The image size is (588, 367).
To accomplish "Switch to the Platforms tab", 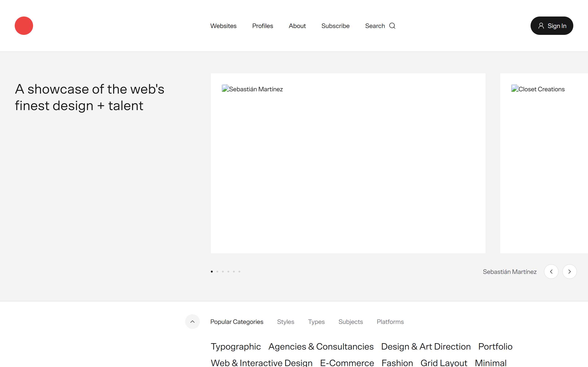I will (x=390, y=322).
